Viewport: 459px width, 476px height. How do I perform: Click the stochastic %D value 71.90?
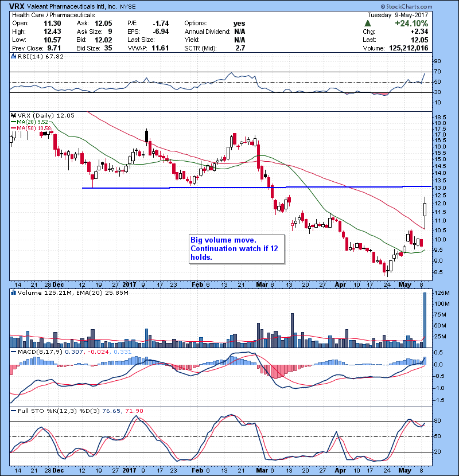[134, 411]
